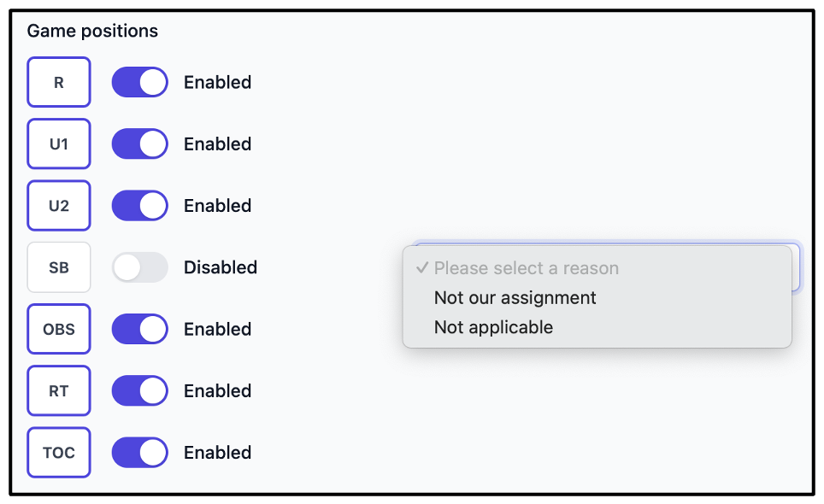Click the U1 position badge
Image resolution: width=824 pixels, height=504 pixels.
coord(59,144)
